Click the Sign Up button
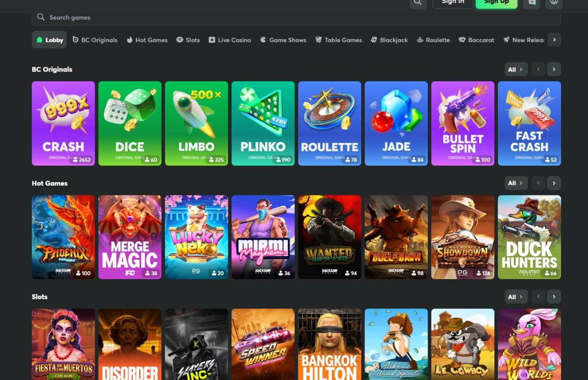 pyautogui.click(x=496, y=1)
